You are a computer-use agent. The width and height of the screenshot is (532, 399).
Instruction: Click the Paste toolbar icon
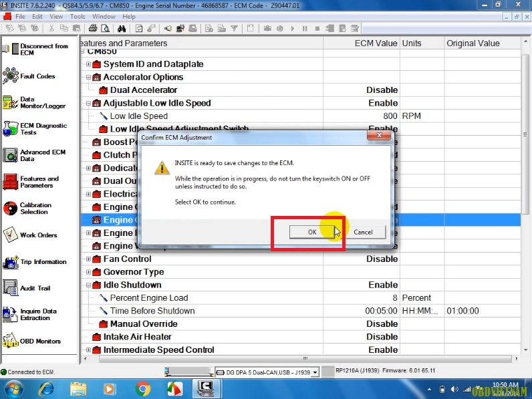point(77,29)
